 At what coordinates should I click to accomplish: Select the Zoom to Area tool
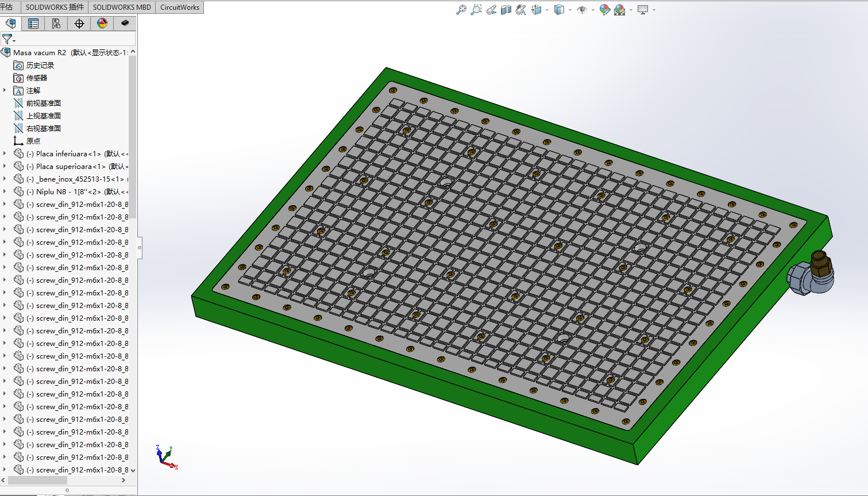coord(476,10)
